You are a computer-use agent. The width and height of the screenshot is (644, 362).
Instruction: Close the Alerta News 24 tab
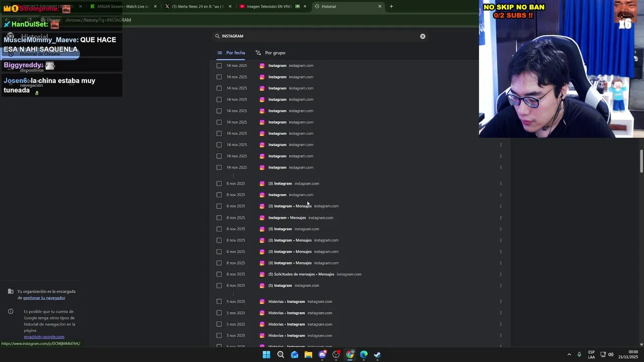pos(230,7)
